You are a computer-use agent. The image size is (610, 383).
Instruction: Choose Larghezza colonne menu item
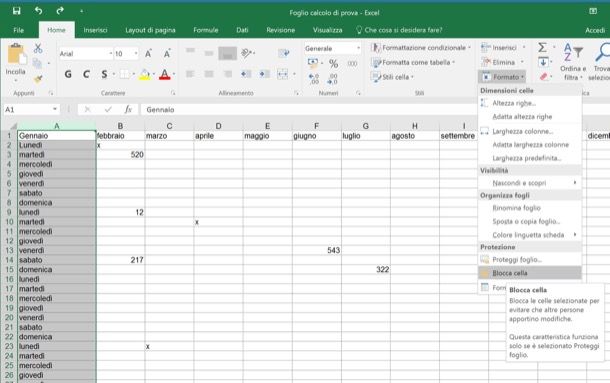pyautogui.click(x=530, y=131)
